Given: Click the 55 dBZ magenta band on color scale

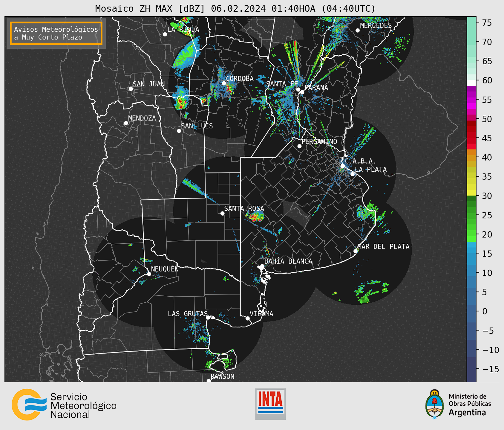Looking at the screenshot, I should click(471, 100).
